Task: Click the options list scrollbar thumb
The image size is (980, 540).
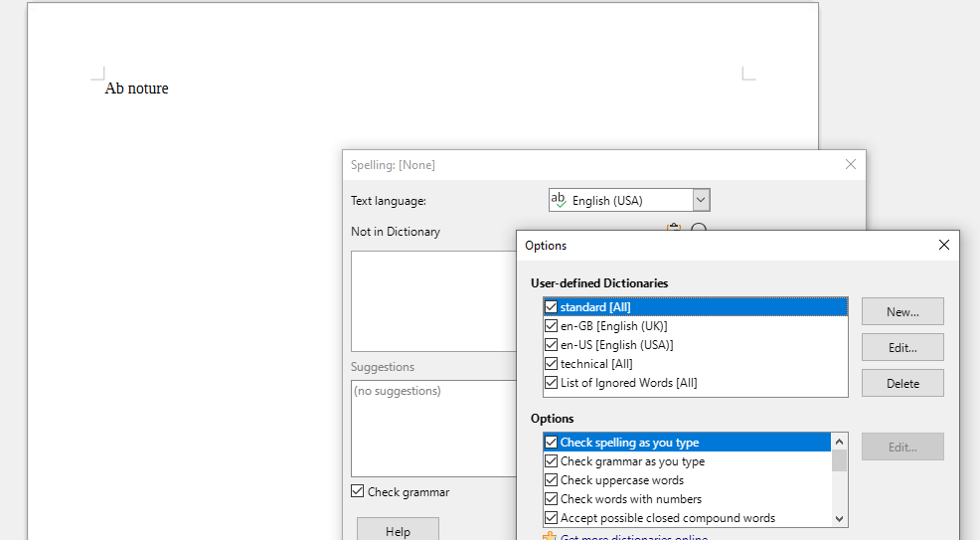Action: tap(840, 460)
